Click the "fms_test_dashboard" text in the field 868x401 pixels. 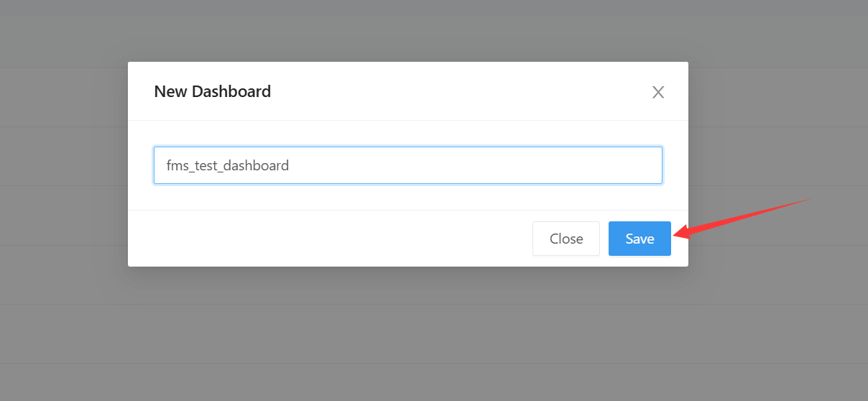[228, 165]
